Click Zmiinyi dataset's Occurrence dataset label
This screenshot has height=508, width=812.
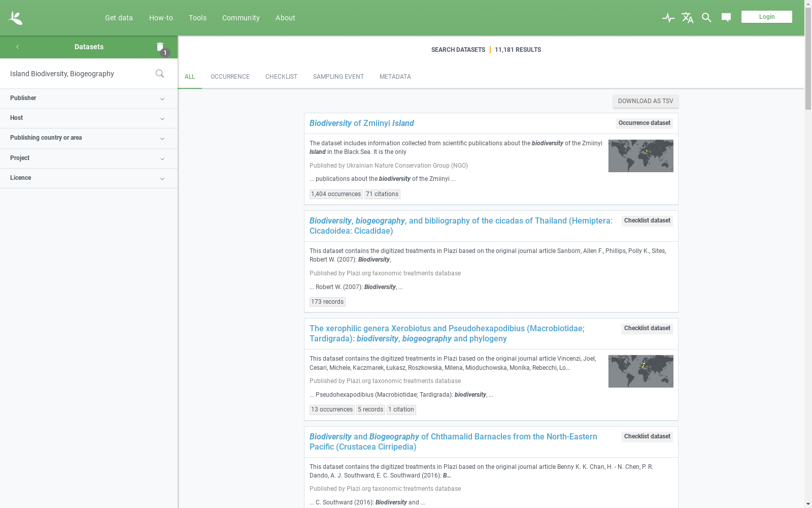[x=645, y=123]
